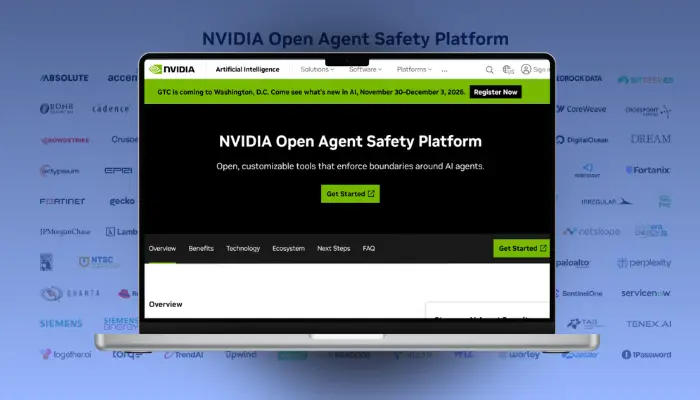Click the Overview heading below the tabs
700x400 pixels.
point(165,304)
